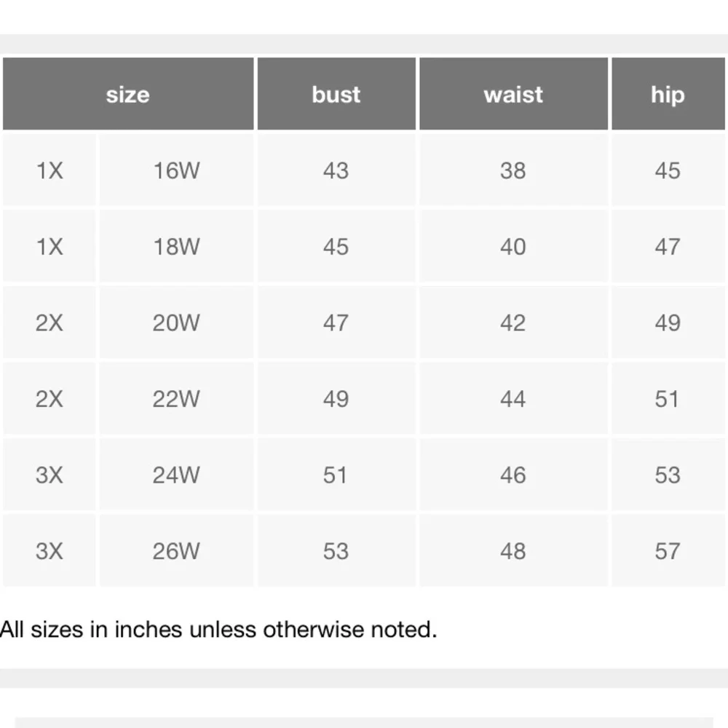Click the bust column header
This screenshot has width=728, height=728.
pyautogui.click(x=336, y=95)
